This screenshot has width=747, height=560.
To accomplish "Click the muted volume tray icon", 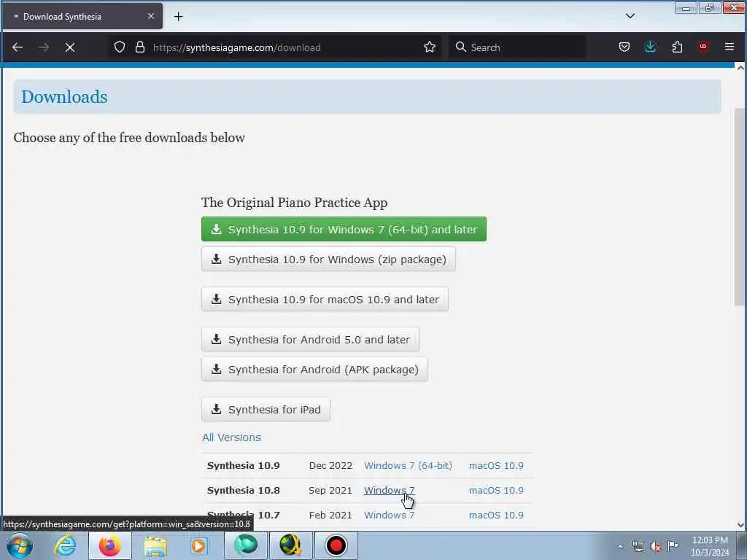I will [x=656, y=547].
